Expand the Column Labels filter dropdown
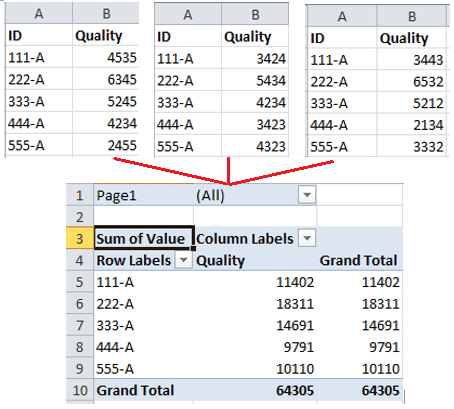 (307, 238)
